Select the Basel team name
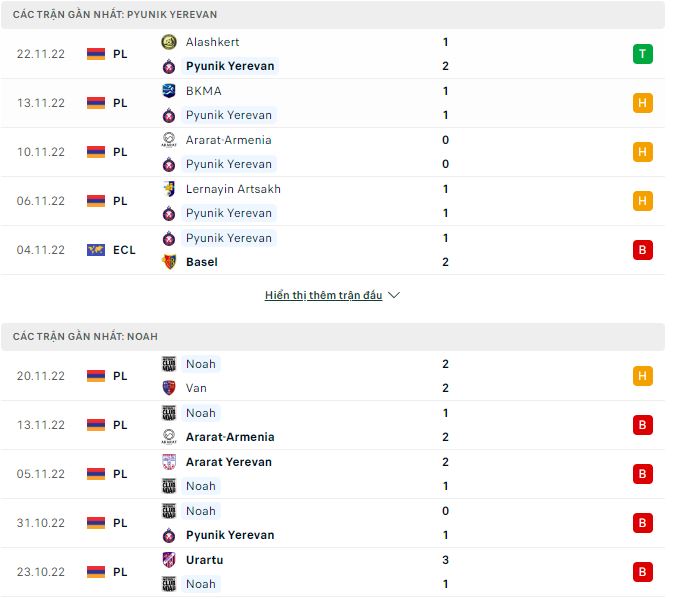 (202, 262)
